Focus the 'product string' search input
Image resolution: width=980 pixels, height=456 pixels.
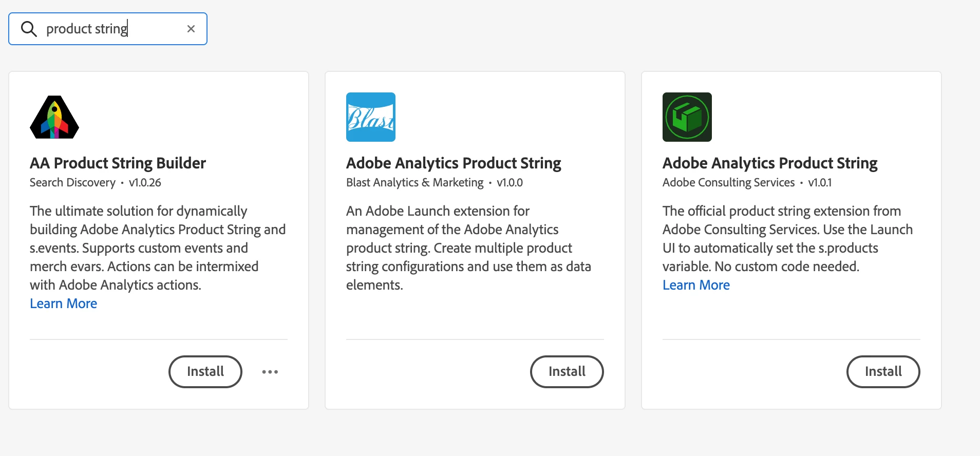pyautogui.click(x=113, y=29)
